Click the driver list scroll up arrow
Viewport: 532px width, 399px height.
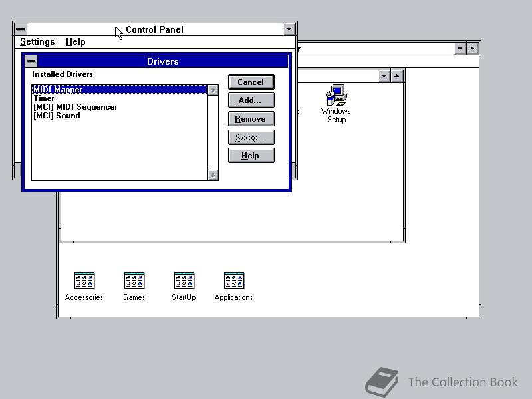[213, 90]
